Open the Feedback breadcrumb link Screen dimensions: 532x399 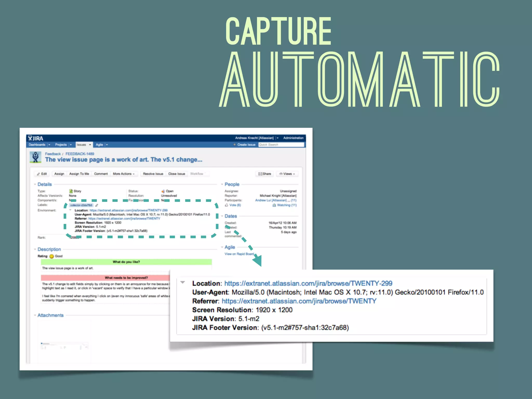[53, 154]
